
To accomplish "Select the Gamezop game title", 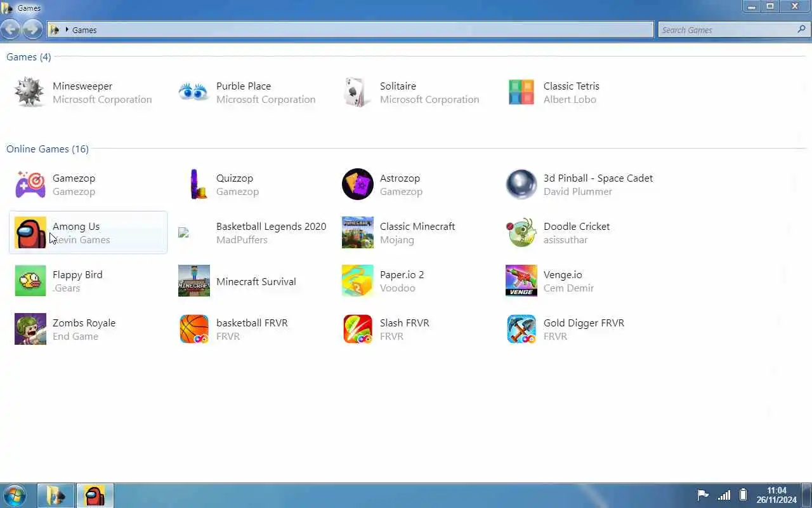I will coord(74,178).
